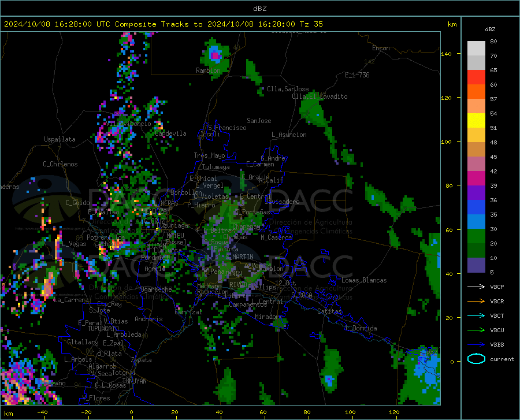Select the bright green 20-30 dBZ swatch
The image size is (520, 420).
point(476,236)
